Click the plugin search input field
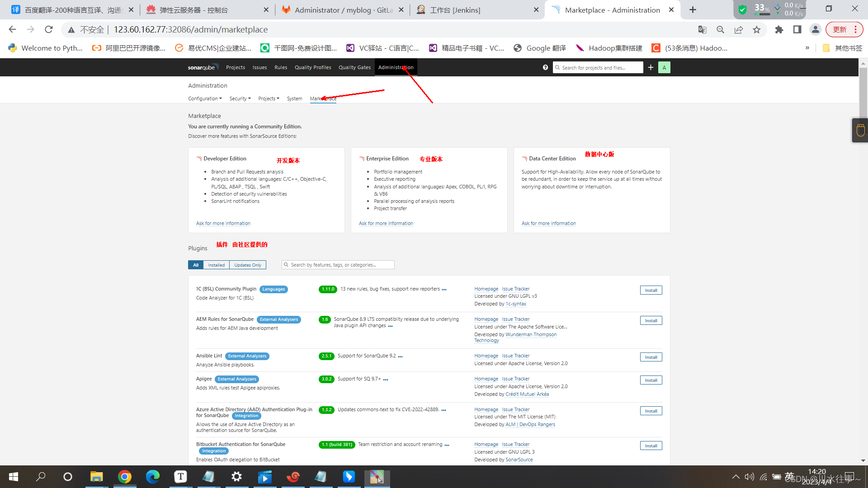 pyautogui.click(x=339, y=265)
